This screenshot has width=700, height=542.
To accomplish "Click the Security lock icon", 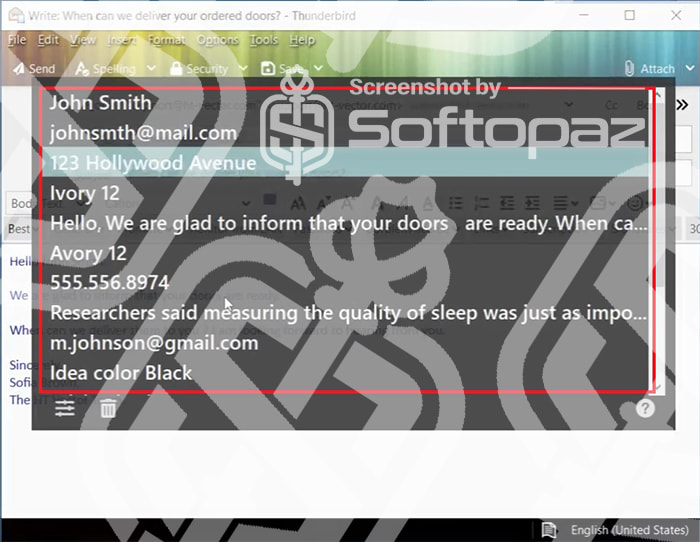I will pos(176,68).
